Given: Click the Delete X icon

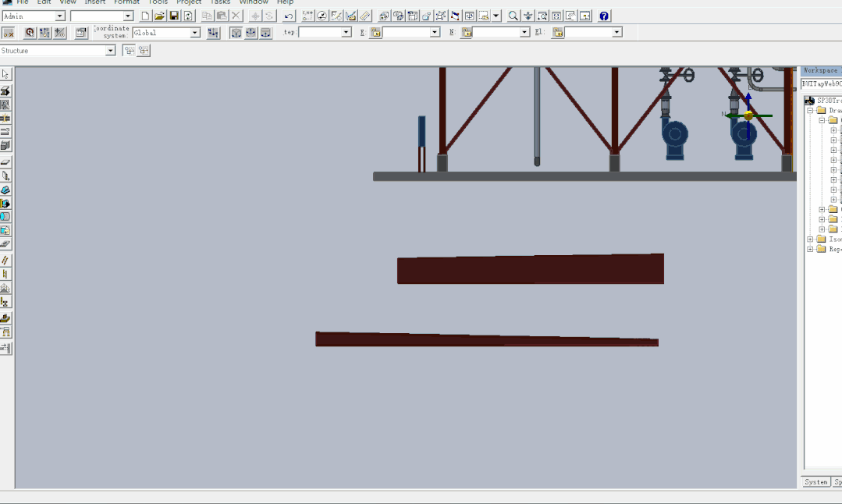Looking at the screenshot, I should click(236, 16).
